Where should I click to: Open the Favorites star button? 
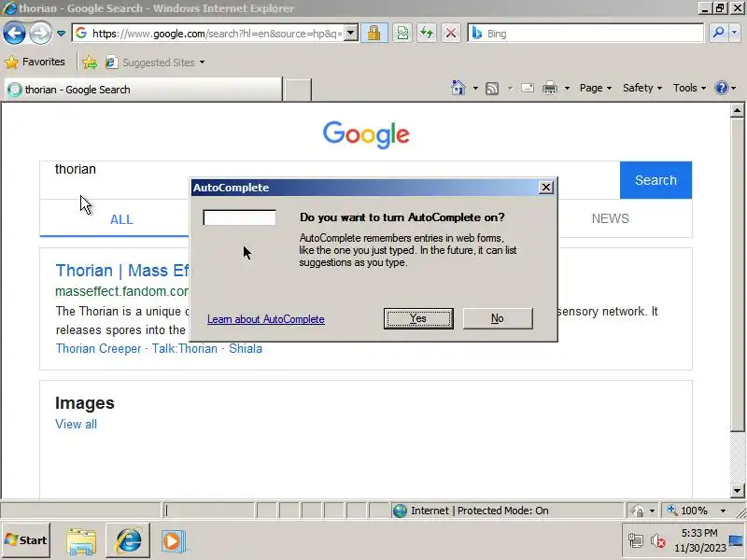coord(35,62)
